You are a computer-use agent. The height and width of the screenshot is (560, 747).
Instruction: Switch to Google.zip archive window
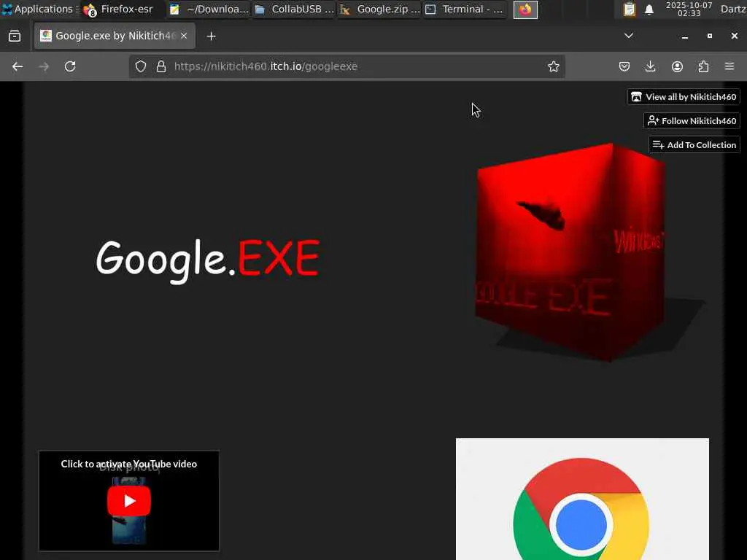click(379, 9)
